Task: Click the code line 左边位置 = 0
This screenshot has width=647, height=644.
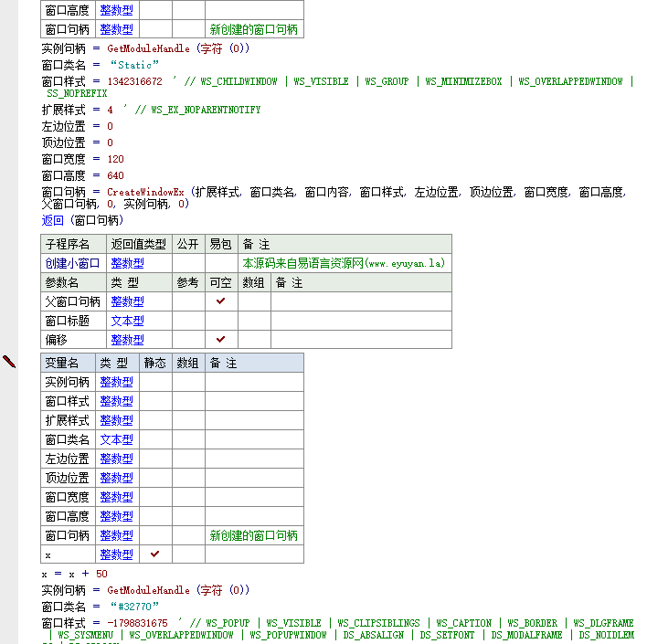Action: point(77,126)
